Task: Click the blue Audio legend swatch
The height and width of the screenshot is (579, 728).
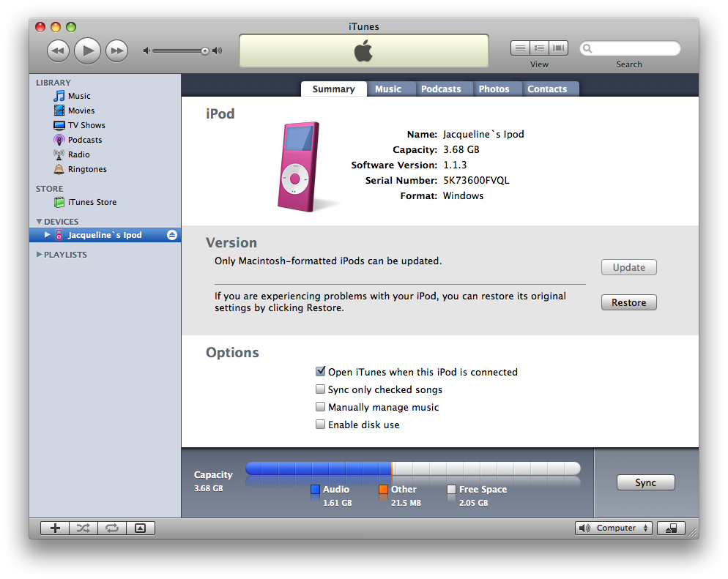Action: coord(315,489)
